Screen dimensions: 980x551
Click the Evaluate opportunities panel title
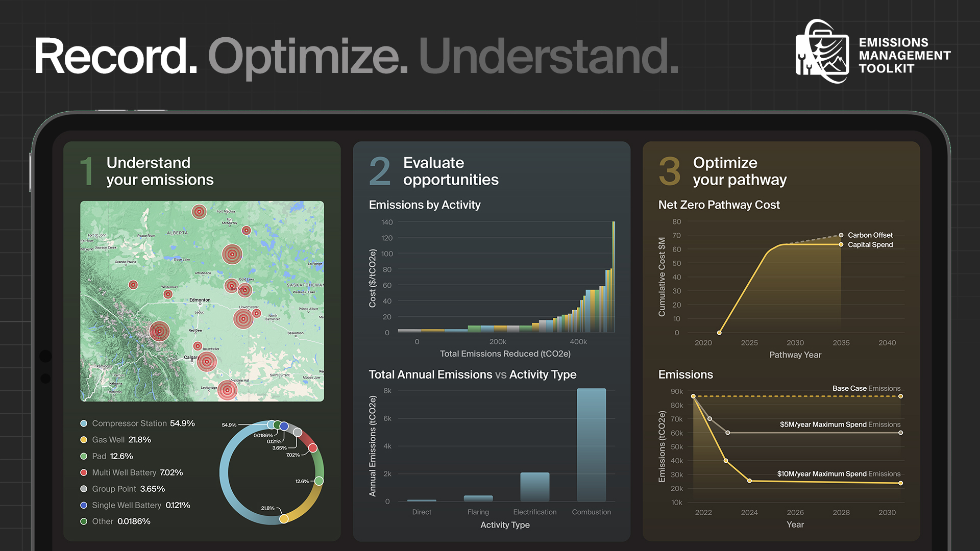(451, 171)
